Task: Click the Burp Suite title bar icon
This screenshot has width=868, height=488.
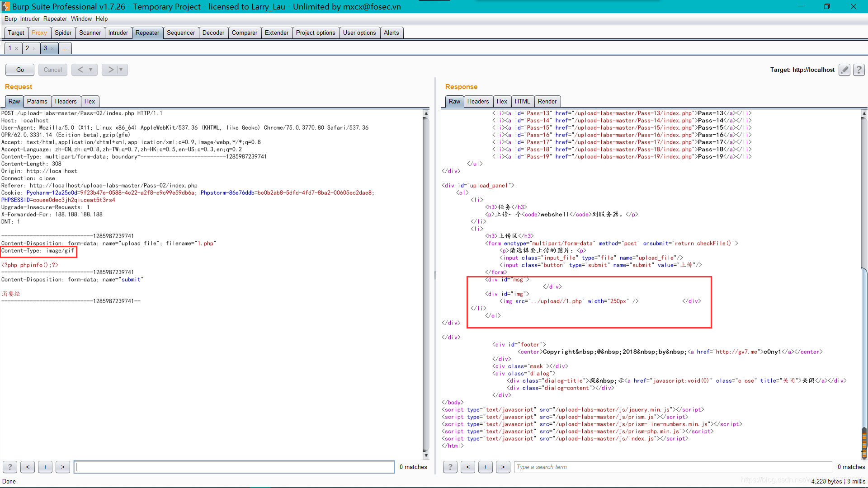Action: [x=5, y=6]
